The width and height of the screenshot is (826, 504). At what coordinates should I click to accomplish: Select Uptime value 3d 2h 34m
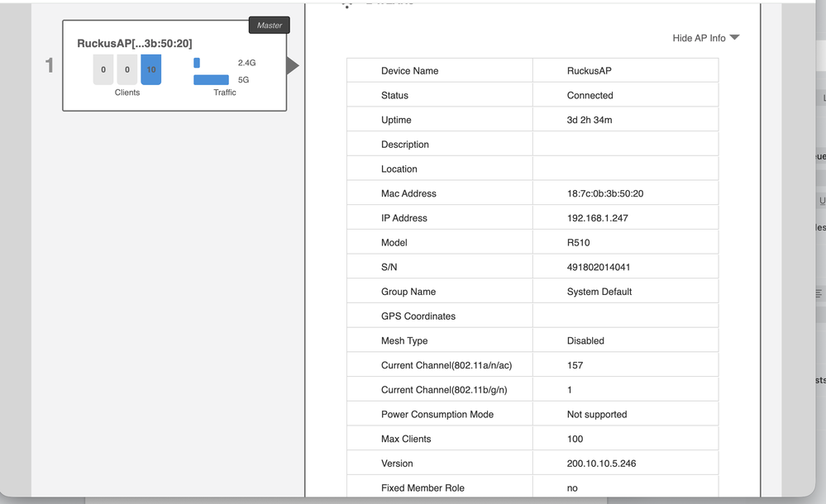(590, 120)
